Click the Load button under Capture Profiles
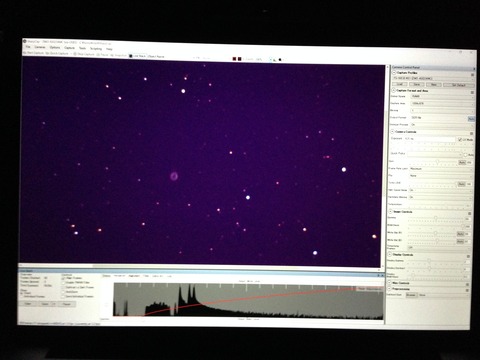 tap(400, 84)
